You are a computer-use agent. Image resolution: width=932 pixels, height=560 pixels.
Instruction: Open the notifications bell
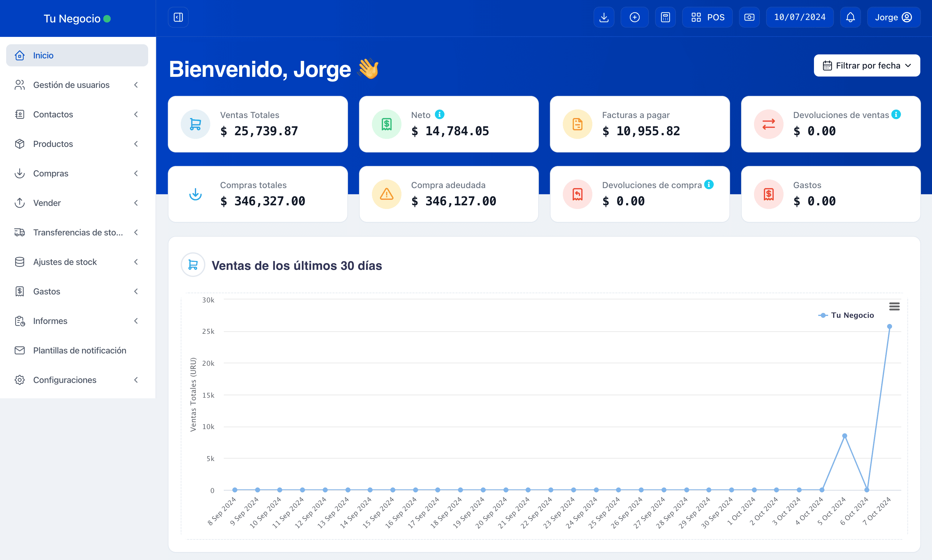pyautogui.click(x=851, y=17)
